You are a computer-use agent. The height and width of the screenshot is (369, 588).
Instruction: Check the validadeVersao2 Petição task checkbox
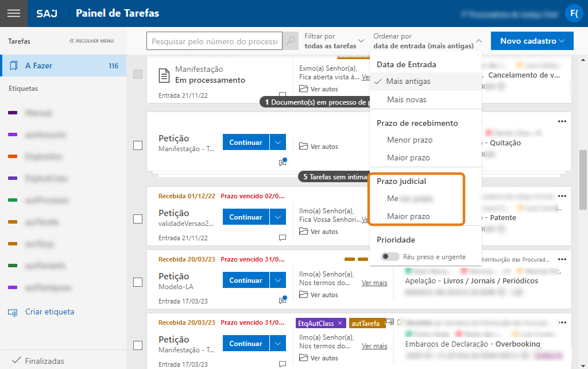click(x=138, y=219)
